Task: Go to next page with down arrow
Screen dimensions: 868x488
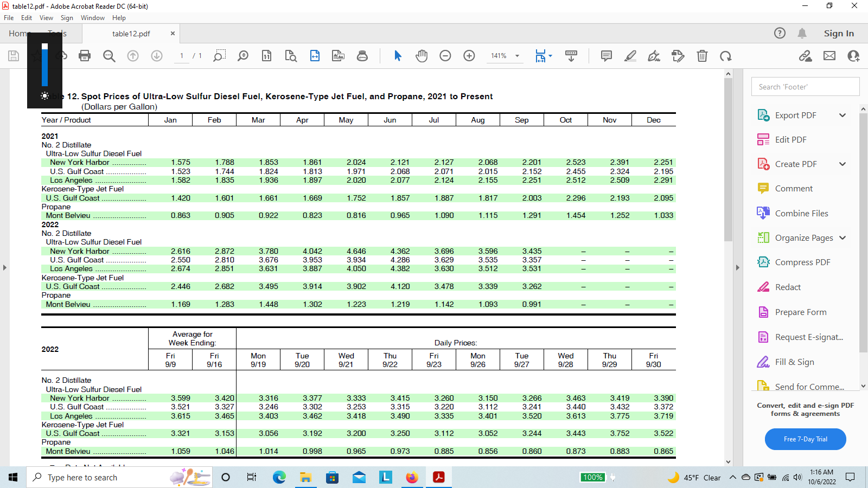Action: [x=157, y=56]
